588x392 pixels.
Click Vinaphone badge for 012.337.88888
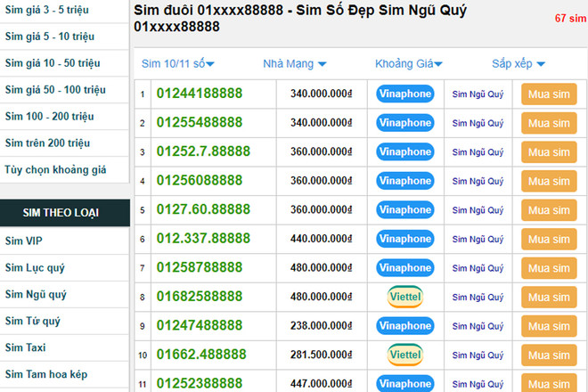point(404,239)
